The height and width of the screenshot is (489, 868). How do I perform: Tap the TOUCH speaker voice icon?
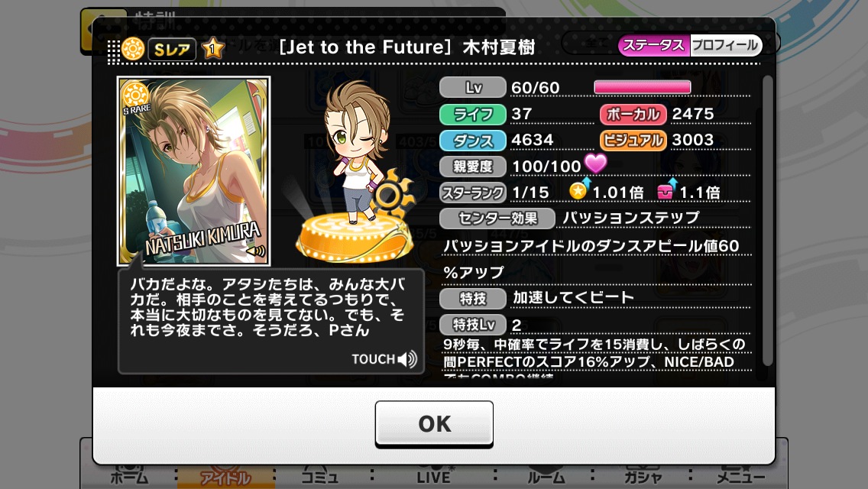click(x=407, y=359)
